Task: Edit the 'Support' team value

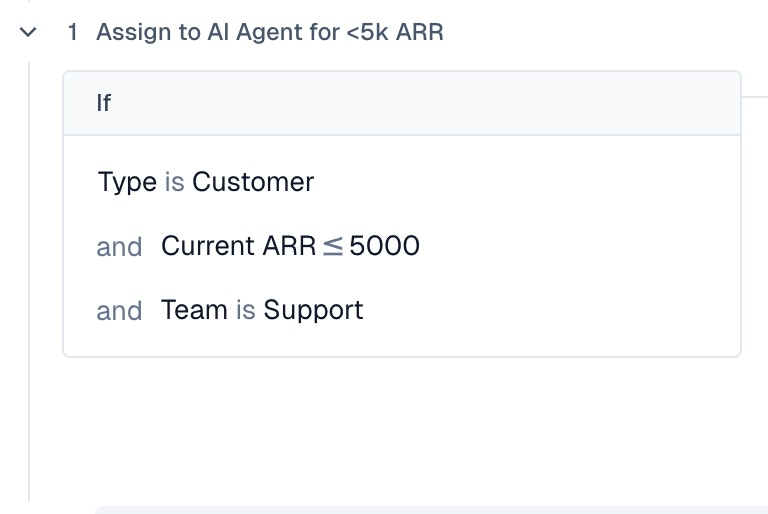Action: [x=313, y=310]
